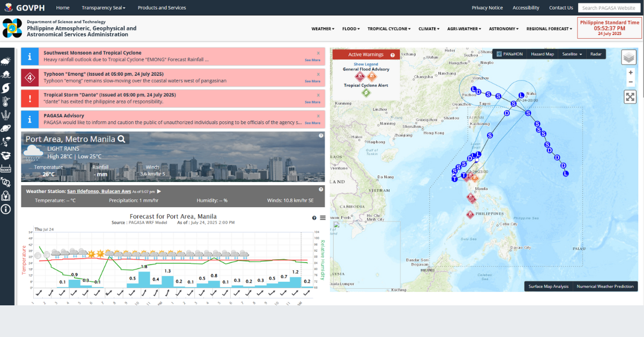See more on the Southwest Monsoon alert
The image size is (644, 337).
312,60
